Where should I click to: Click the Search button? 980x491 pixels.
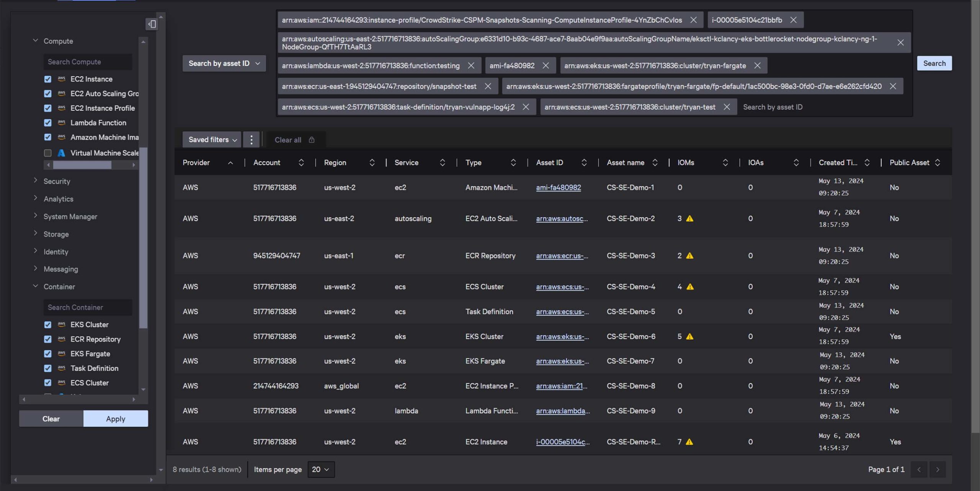click(x=934, y=64)
